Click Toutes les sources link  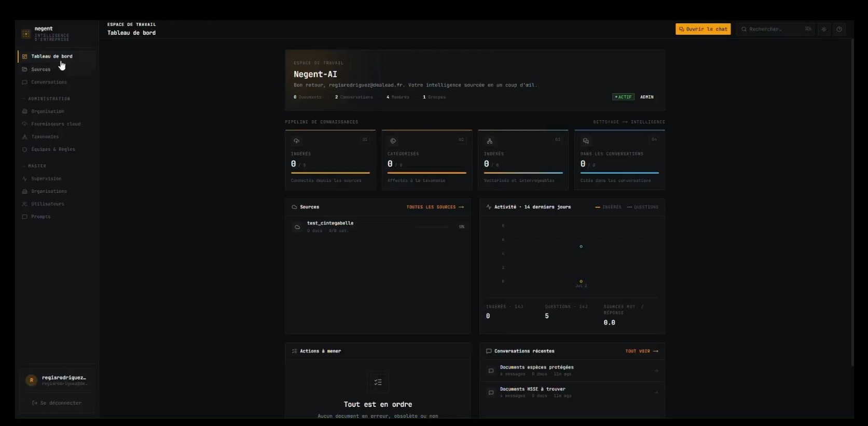coord(435,207)
